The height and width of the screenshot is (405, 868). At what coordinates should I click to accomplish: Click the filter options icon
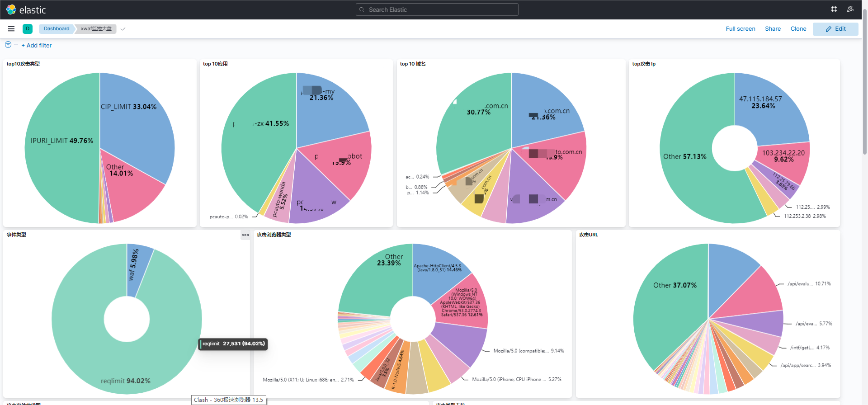coord(8,44)
